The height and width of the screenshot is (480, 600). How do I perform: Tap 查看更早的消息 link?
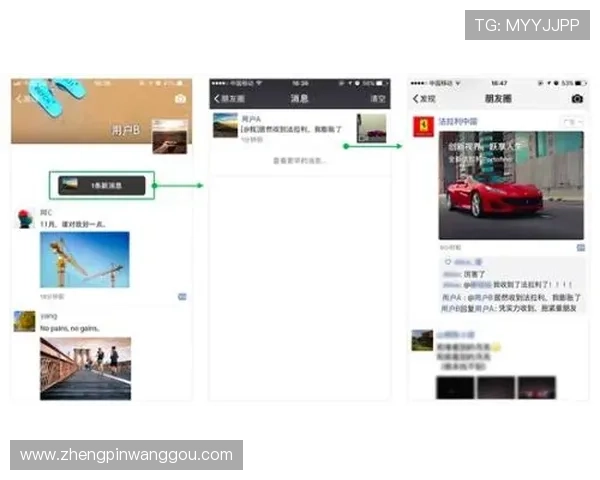(x=300, y=160)
